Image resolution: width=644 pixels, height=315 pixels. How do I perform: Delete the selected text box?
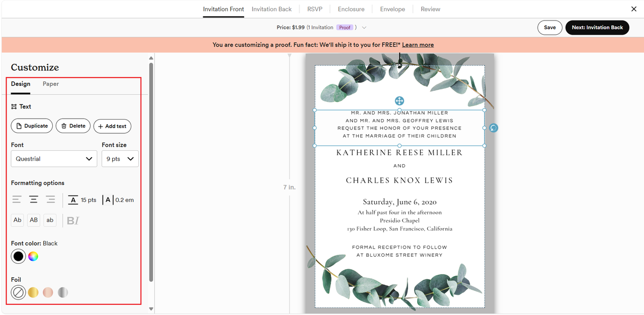tap(73, 126)
